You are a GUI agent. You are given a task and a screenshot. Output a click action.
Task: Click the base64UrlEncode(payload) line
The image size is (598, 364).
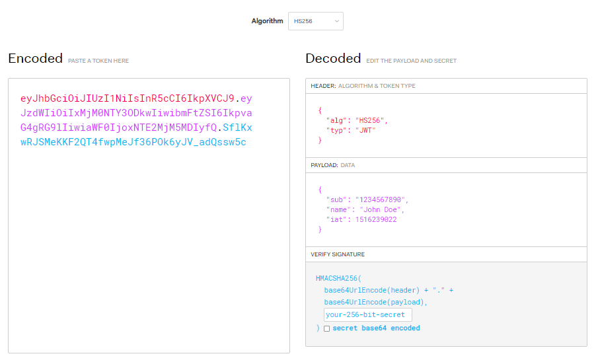(375, 302)
